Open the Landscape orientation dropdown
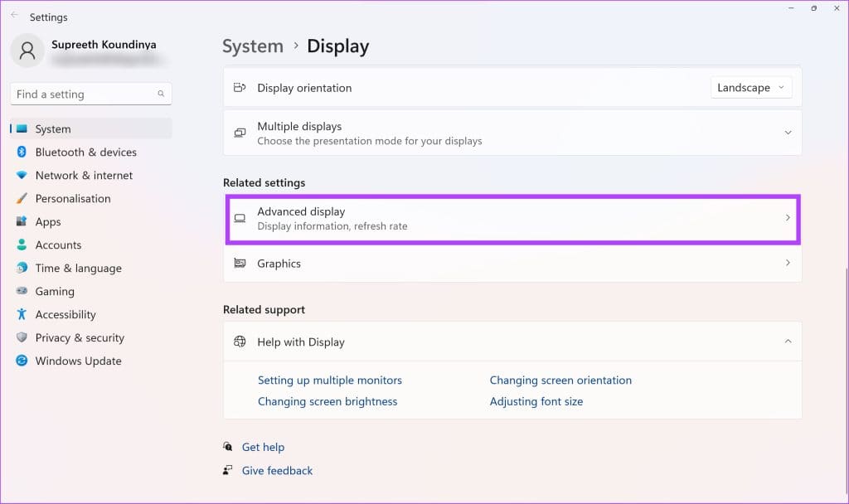Image resolution: width=849 pixels, height=504 pixels. 750,87
